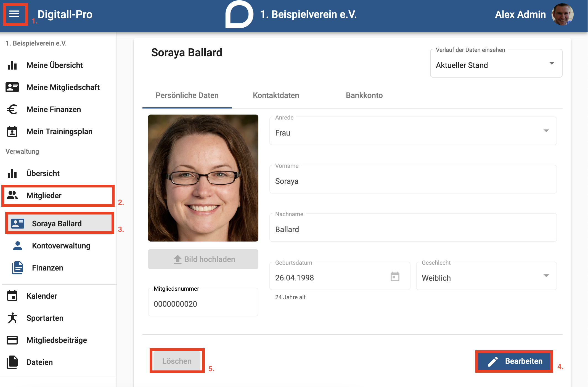Open Meine Finanzen section

point(58,109)
